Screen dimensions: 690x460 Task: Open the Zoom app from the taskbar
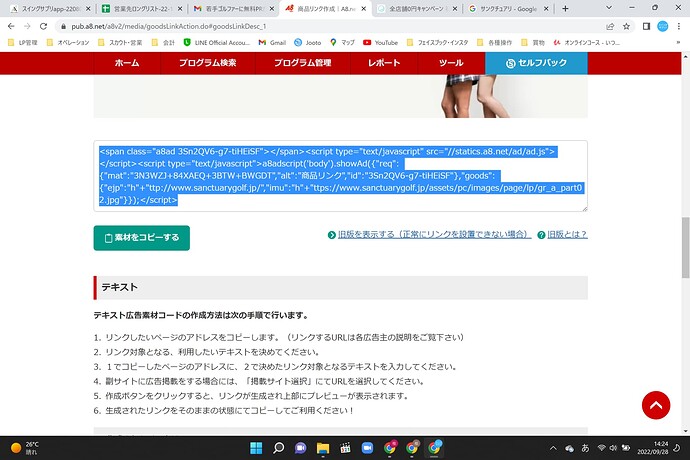coord(367,448)
